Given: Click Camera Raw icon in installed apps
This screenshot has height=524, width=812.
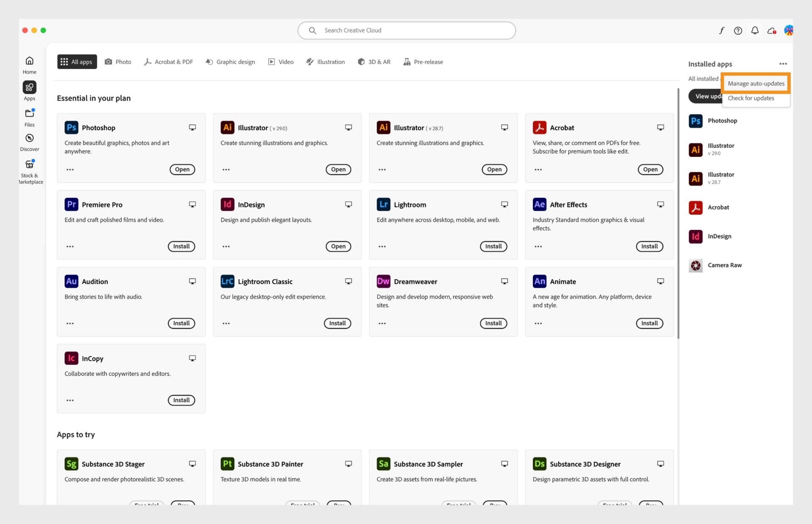Looking at the screenshot, I should pos(696,265).
